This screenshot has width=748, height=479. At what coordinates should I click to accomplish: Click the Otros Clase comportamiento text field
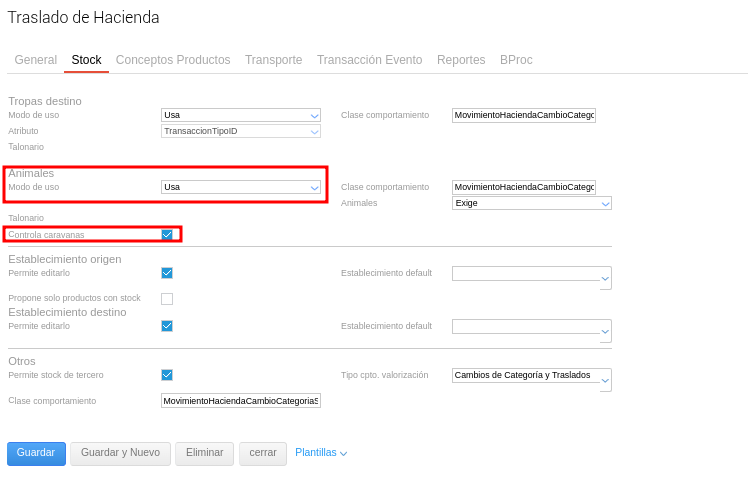[241, 401]
